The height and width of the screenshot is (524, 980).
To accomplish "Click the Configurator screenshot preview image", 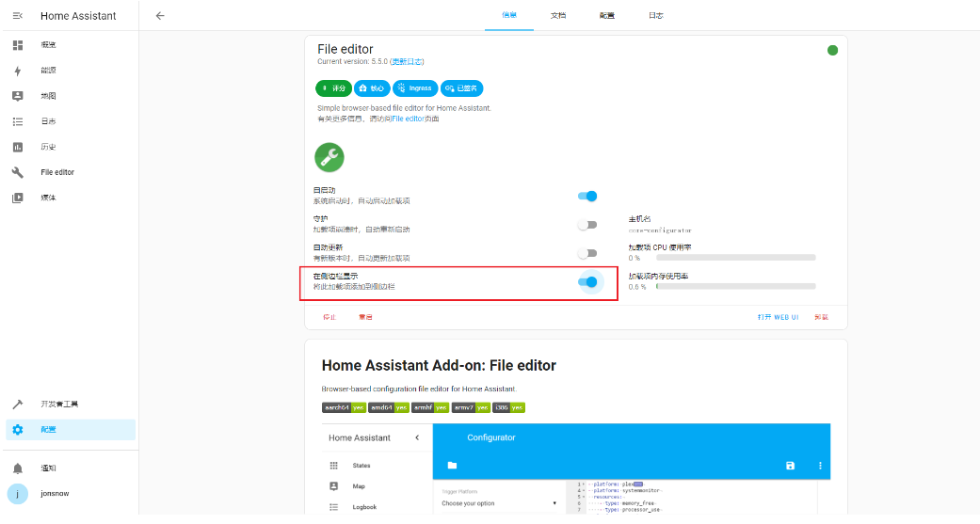I will tap(576, 469).
